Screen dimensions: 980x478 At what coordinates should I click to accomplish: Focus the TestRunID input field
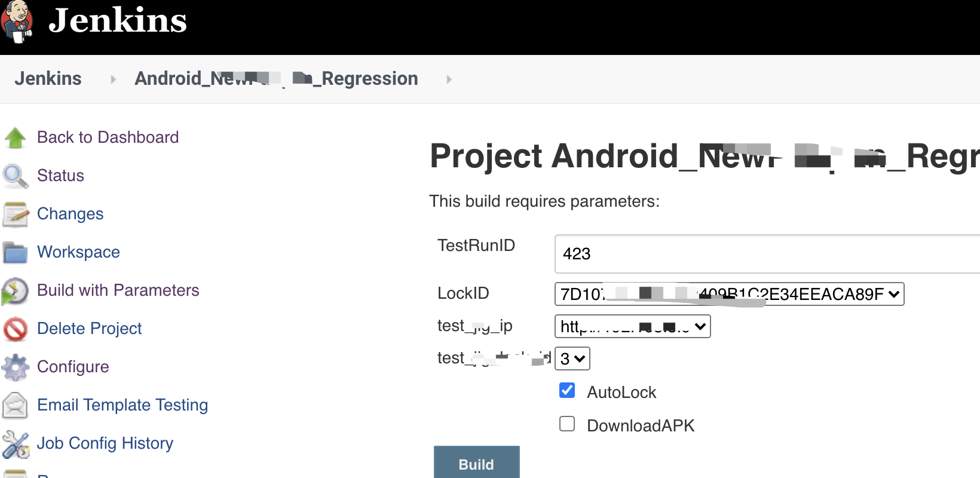[767, 254]
